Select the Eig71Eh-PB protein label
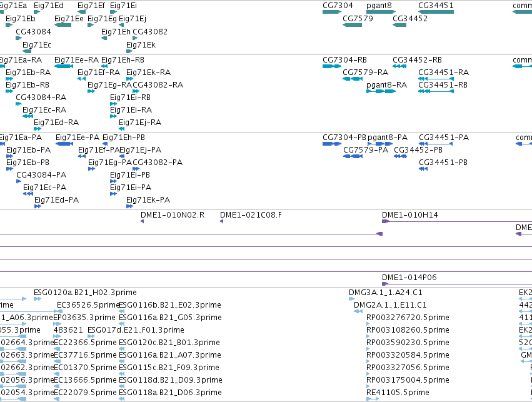The image size is (532, 402). (x=124, y=138)
